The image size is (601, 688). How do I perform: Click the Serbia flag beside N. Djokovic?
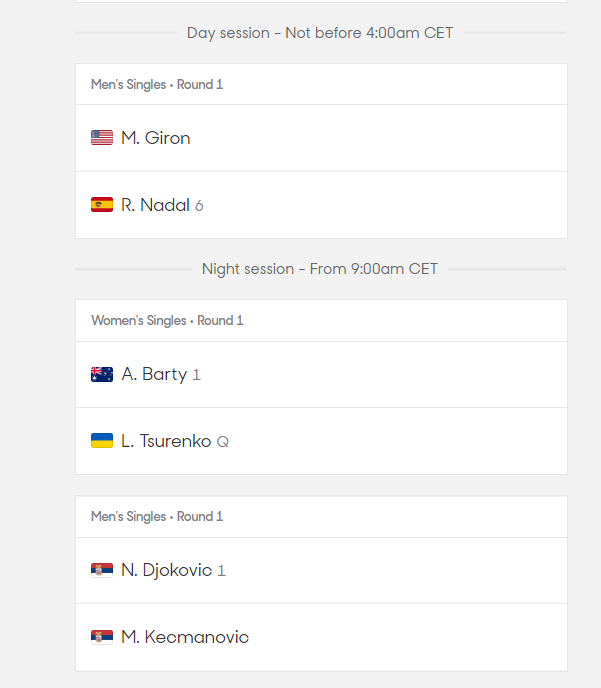102,570
